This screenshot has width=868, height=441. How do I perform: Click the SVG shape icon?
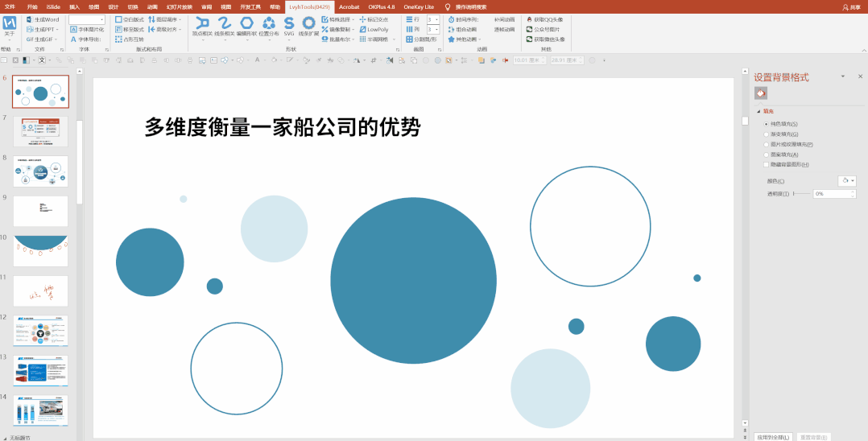[289, 23]
